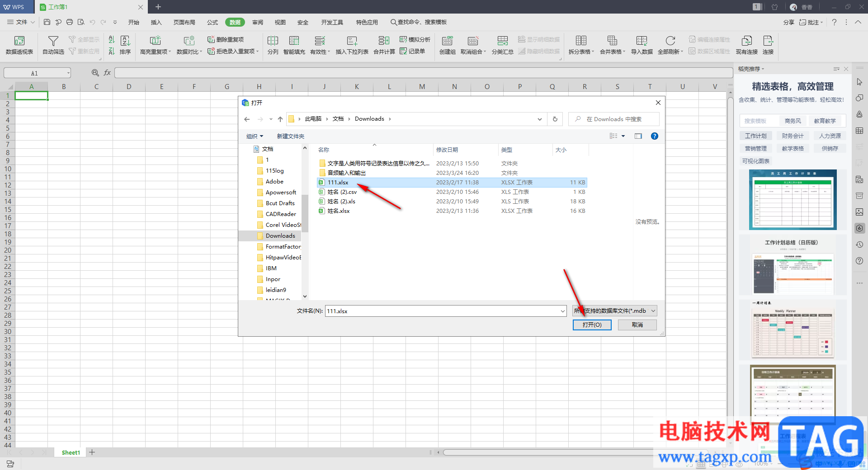
Task: Switch to the 插入 (Insert) tab
Action: pyautogui.click(x=156, y=22)
